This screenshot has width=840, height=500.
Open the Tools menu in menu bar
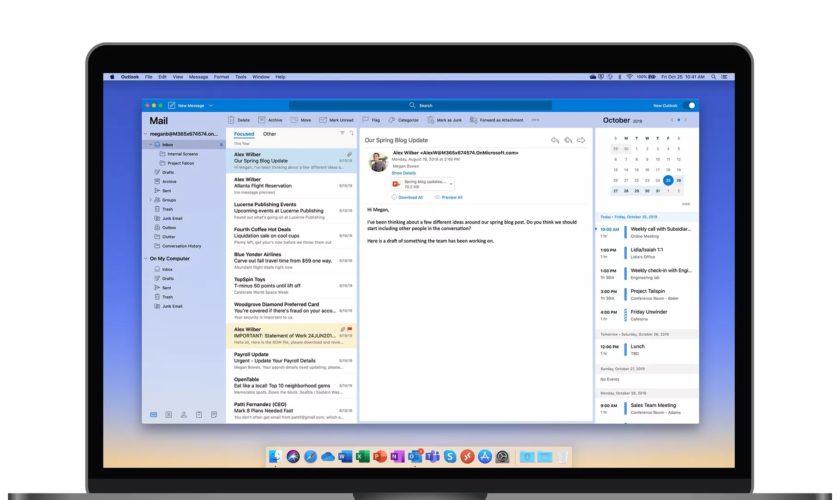241,77
